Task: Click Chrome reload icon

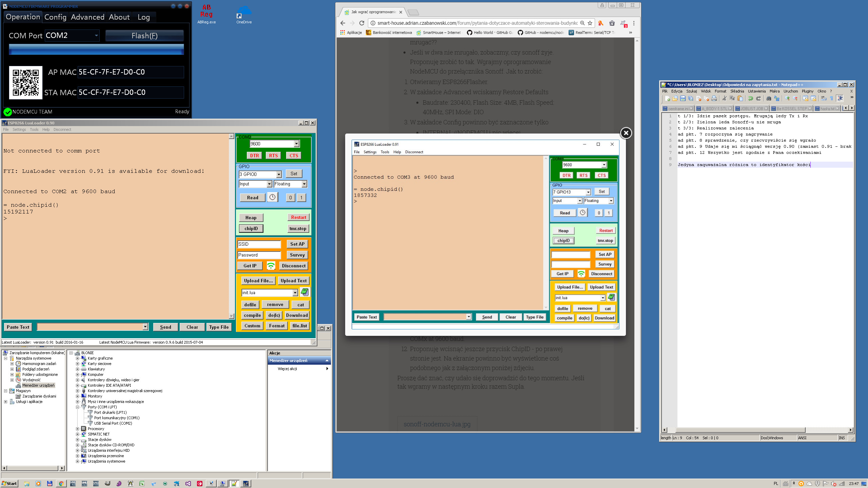Action: (x=362, y=23)
